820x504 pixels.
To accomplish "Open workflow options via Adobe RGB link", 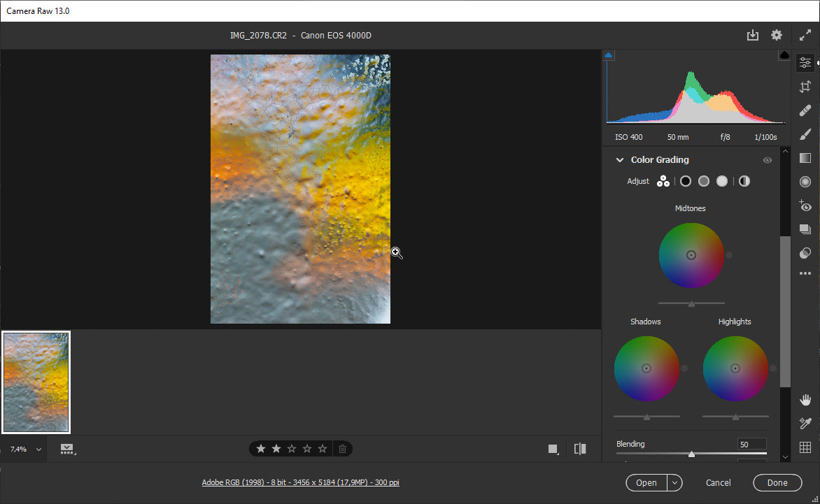I will click(x=300, y=482).
